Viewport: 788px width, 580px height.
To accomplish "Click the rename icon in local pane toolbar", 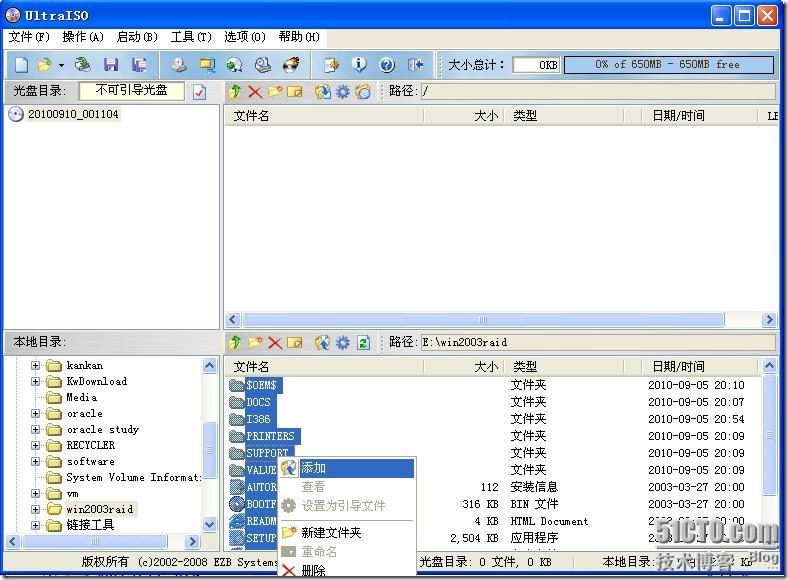I will tap(295, 343).
